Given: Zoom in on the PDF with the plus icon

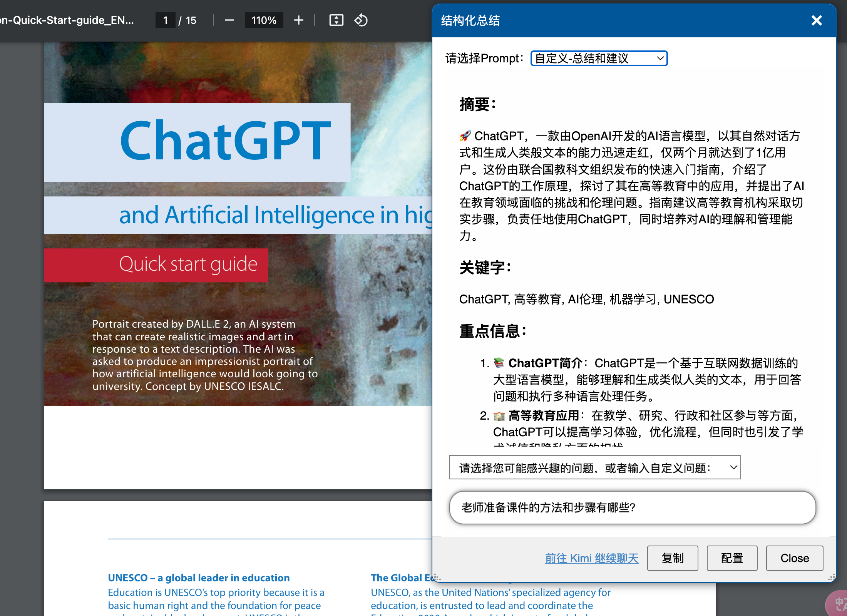Looking at the screenshot, I should [298, 20].
